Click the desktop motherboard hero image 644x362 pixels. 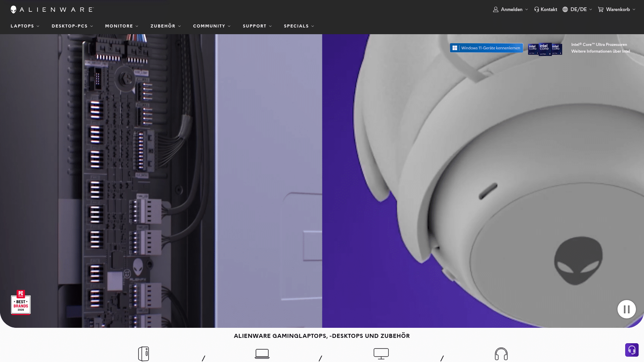(x=161, y=181)
